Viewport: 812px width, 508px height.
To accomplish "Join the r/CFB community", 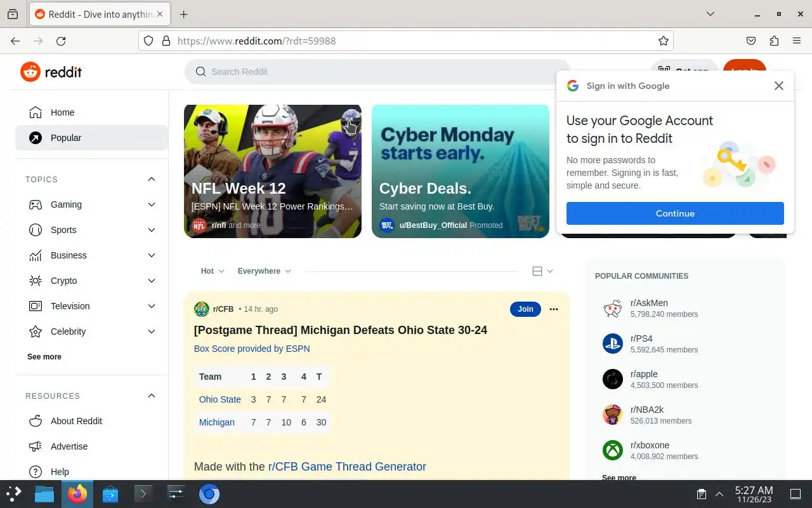I will tap(525, 309).
